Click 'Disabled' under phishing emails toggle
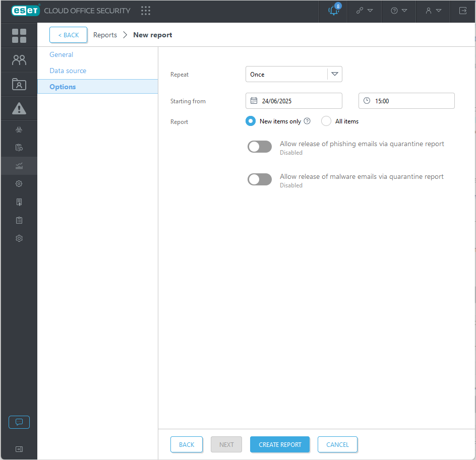The image size is (476, 460). point(291,153)
